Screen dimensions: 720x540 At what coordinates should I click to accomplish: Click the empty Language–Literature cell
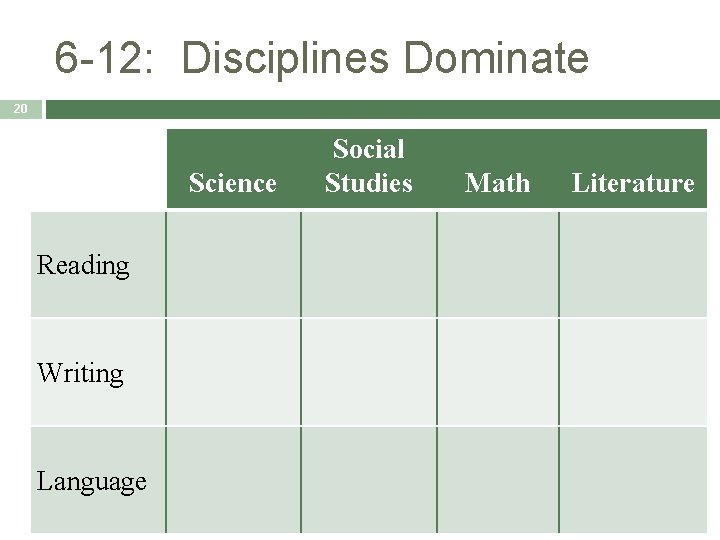pos(633,481)
